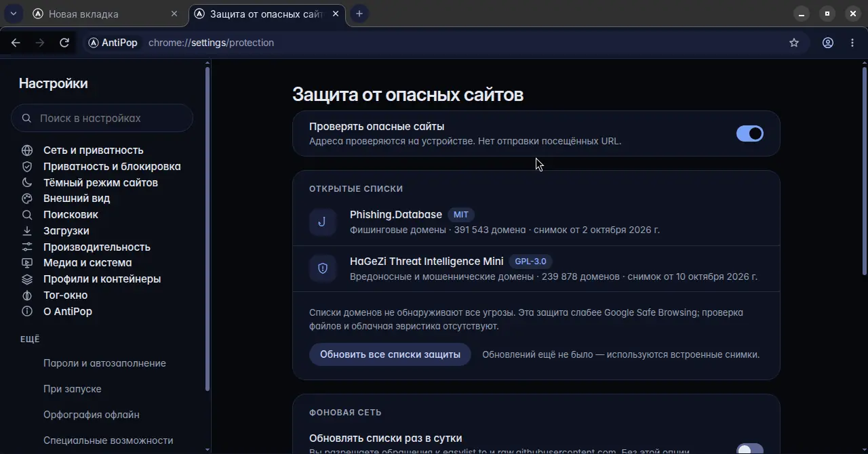Viewport: 868px width, 454px height.
Task: Click the onion icon beside Tor-окно
Action: click(27, 295)
